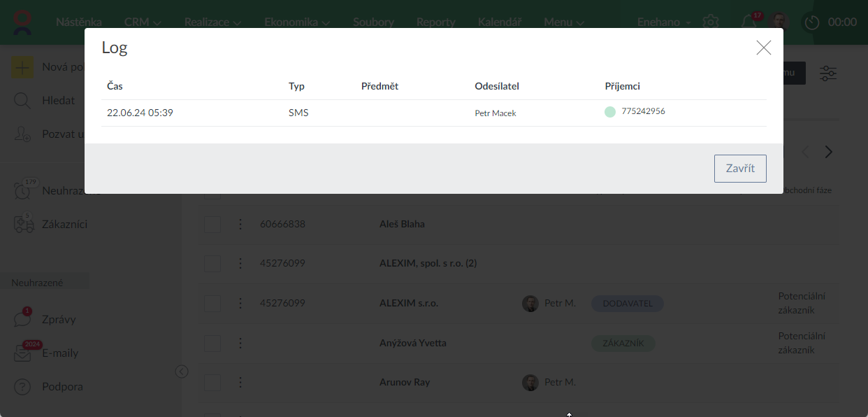Expand the Ekonomika dropdown menu
The width and height of the screenshot is (868, 417).
(296, 22)
